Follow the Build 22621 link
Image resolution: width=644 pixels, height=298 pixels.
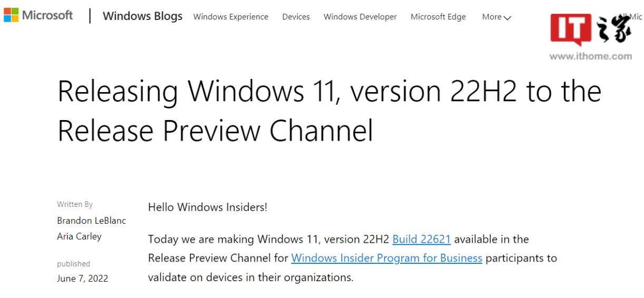click(x=421, y=240)
